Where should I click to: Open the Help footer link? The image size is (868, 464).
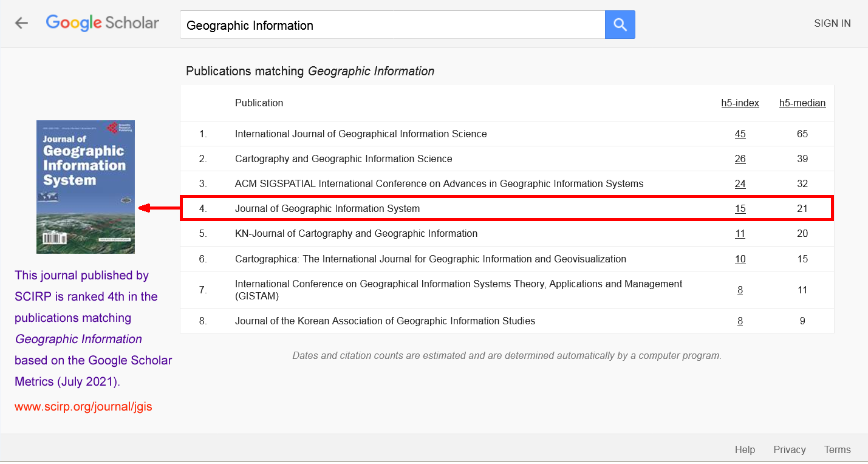(x=745, y=450)
